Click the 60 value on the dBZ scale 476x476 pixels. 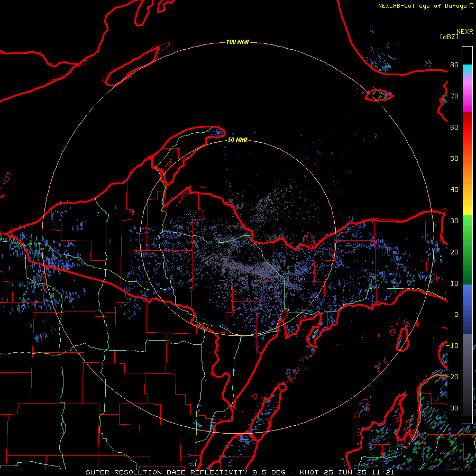click(x=454, y=127)
